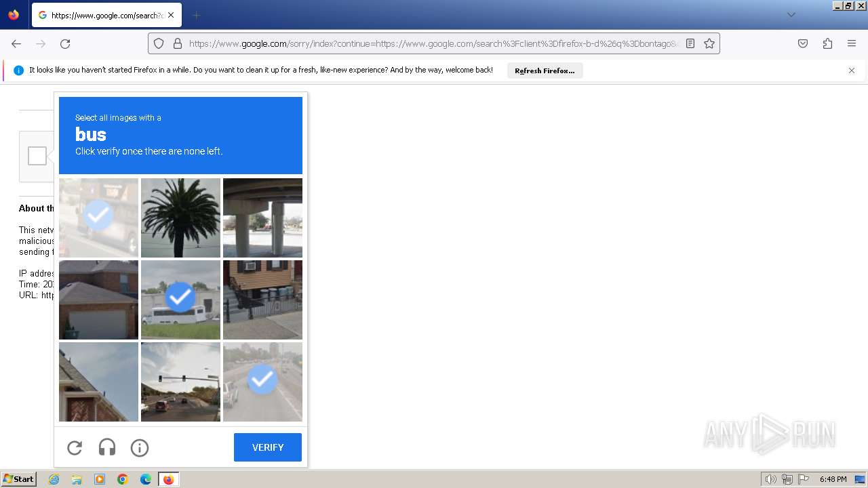Bookmark this page with star icon
The image size is (868, 488).
709,43
